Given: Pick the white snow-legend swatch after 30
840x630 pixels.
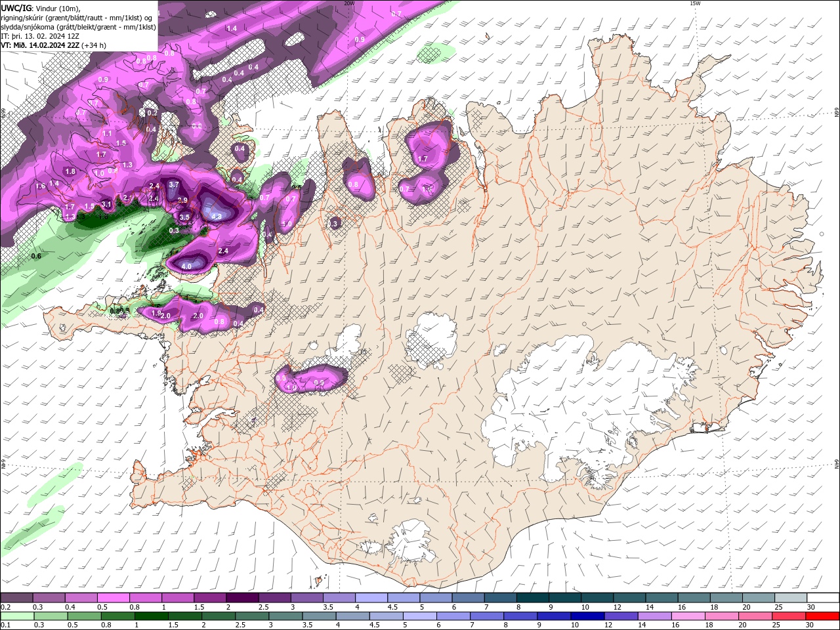Looking at the screenshot, I should tap(824, 598).
